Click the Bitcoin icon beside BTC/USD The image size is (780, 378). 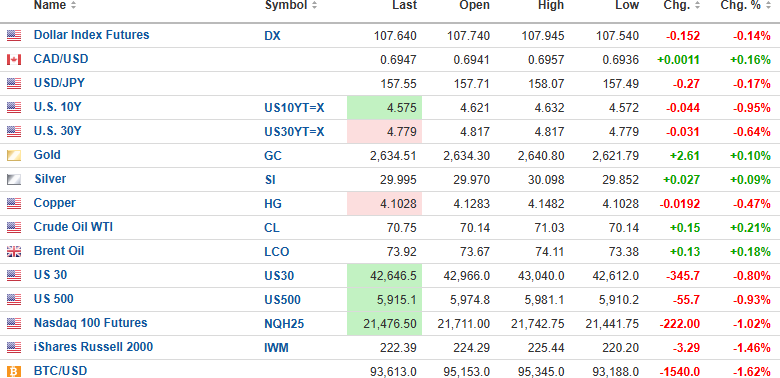pyautogui.click(x=14, y=372)
